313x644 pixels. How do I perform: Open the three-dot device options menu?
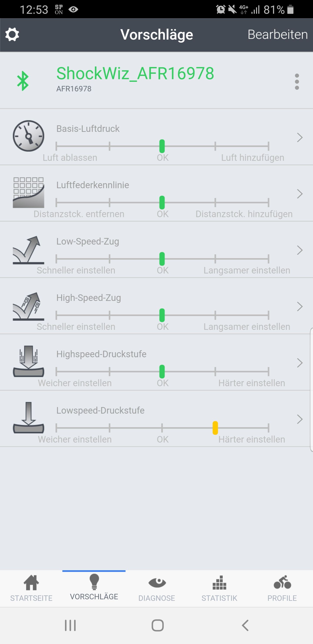[297, 82]
